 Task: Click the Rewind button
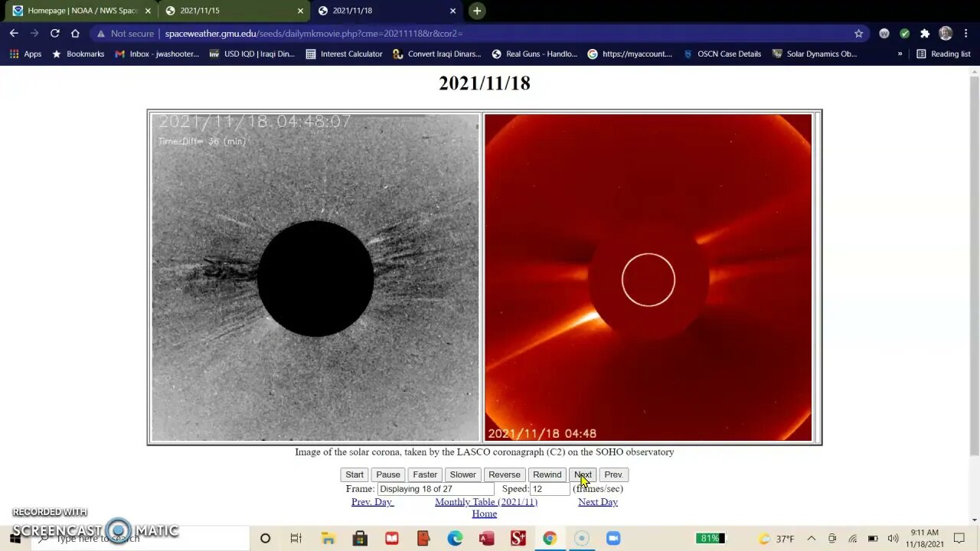(547, 474)
